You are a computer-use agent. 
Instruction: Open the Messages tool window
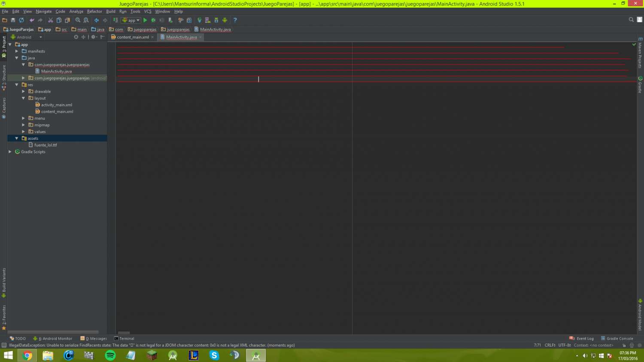94,338
